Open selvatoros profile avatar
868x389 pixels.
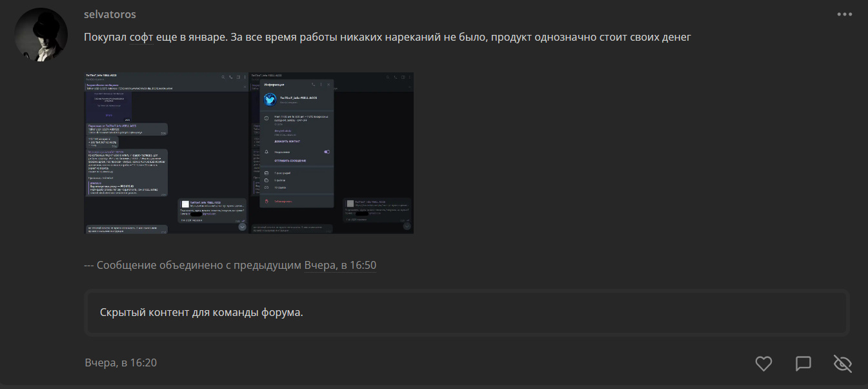(41, 35)
